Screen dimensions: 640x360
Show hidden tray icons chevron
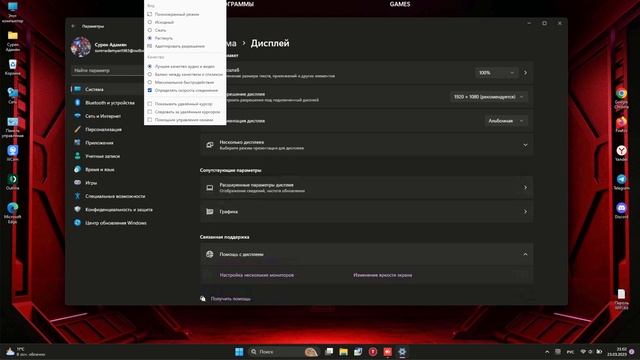coord(547,352)
